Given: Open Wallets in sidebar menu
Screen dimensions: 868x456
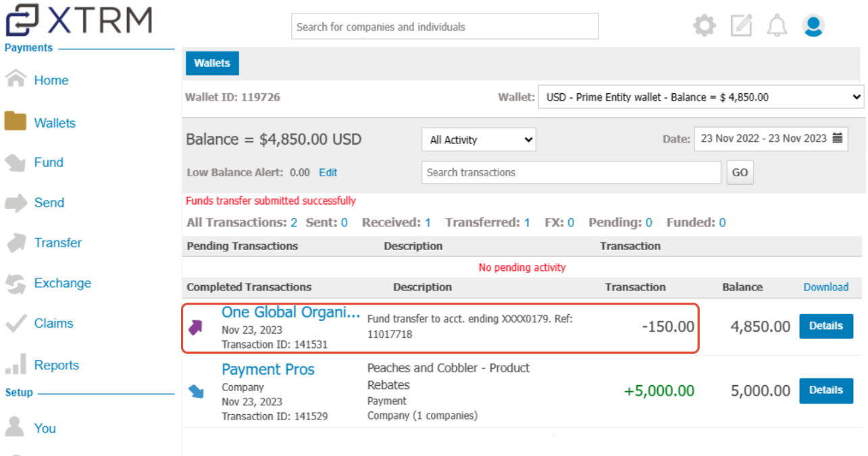Looking at the screenshot, I should coord(55,123).
